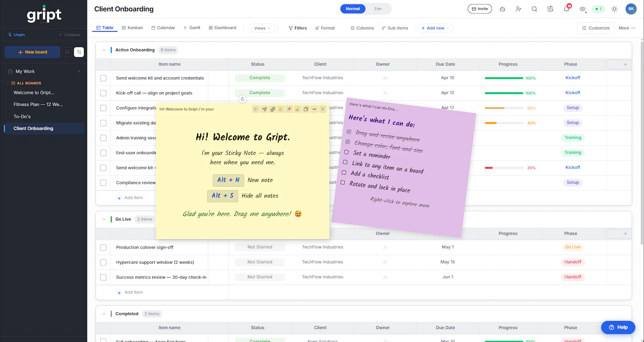Toggle the eye visibility icon in the header
Screen dimensions: 644x342
(582, 9)
